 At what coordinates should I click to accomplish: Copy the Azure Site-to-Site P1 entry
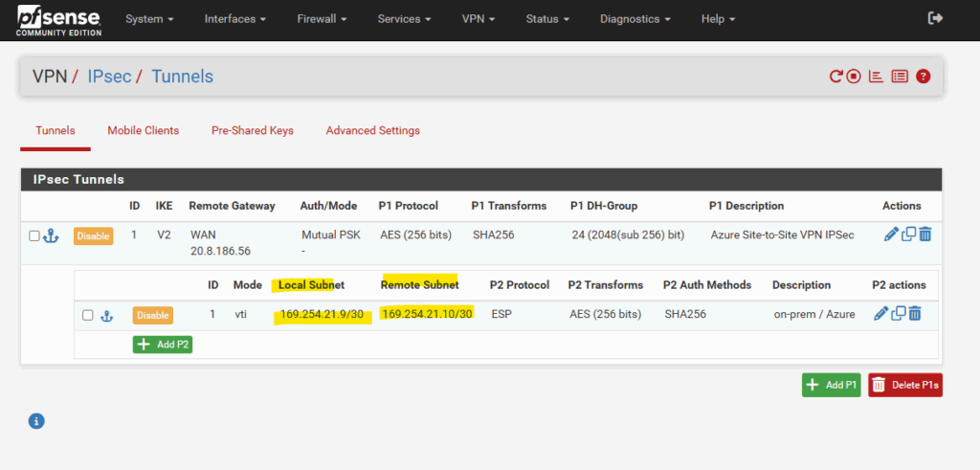[908, 235]
